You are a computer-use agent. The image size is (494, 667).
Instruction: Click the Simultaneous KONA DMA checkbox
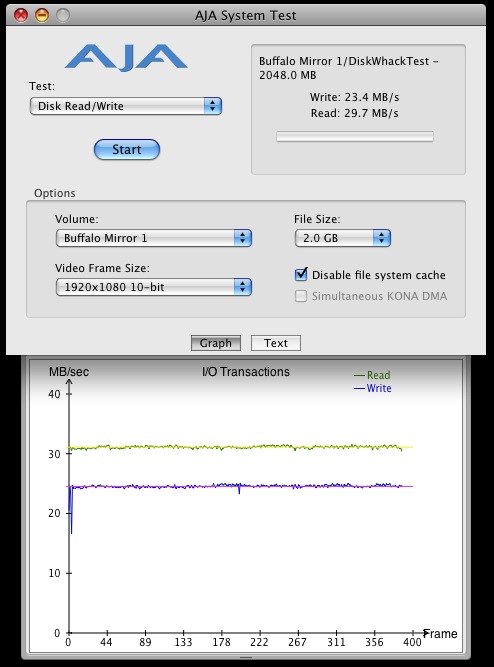point(301,296)
